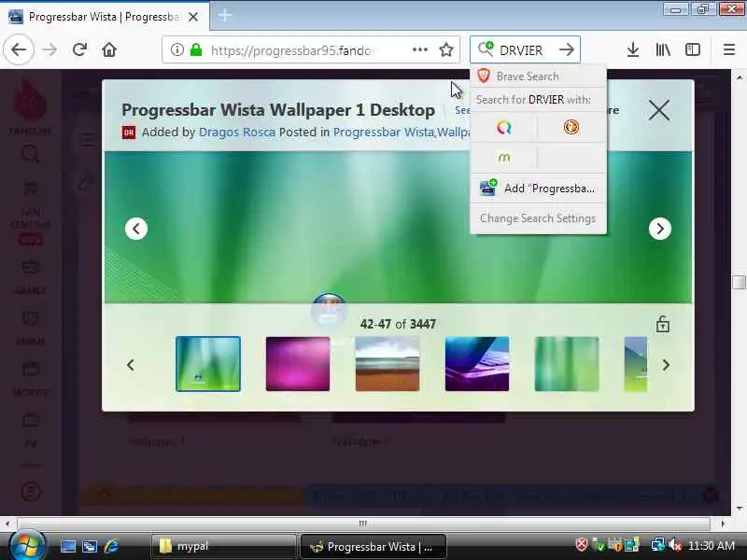Go back with the browser back arrow
The image size is (747, 560).
[x=19, y=49]
